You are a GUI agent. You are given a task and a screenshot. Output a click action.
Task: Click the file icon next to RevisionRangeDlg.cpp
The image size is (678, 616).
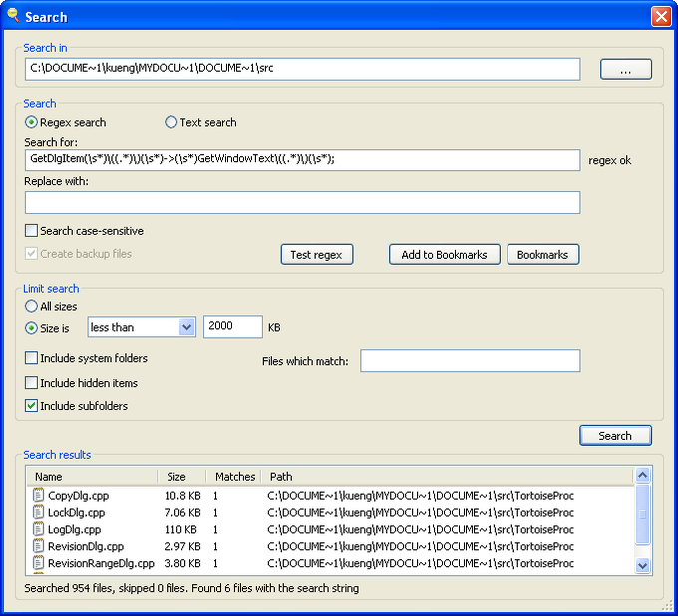click(x=39, y=563)
